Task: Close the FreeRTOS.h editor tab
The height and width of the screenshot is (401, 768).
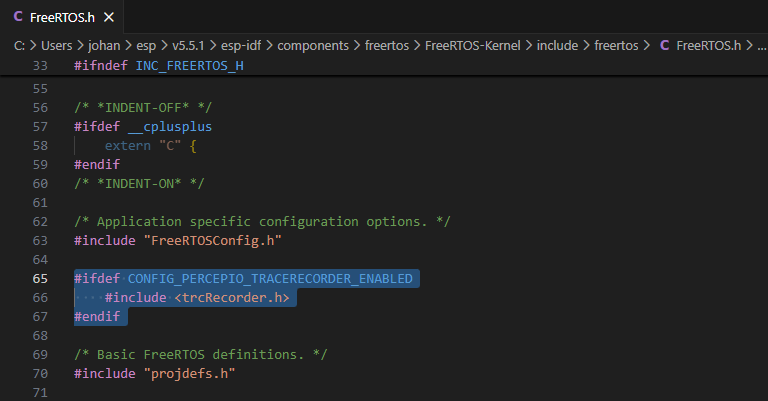Action: (x=108, y=17)
